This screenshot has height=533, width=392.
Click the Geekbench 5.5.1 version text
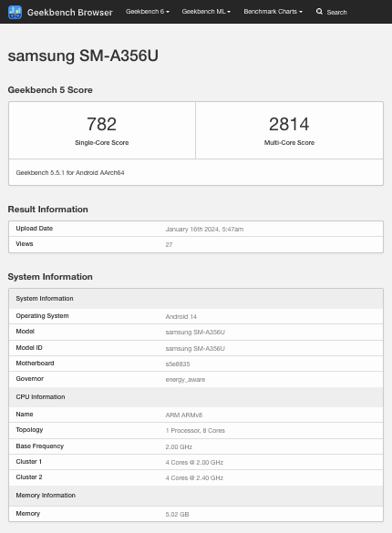[70, 173]
